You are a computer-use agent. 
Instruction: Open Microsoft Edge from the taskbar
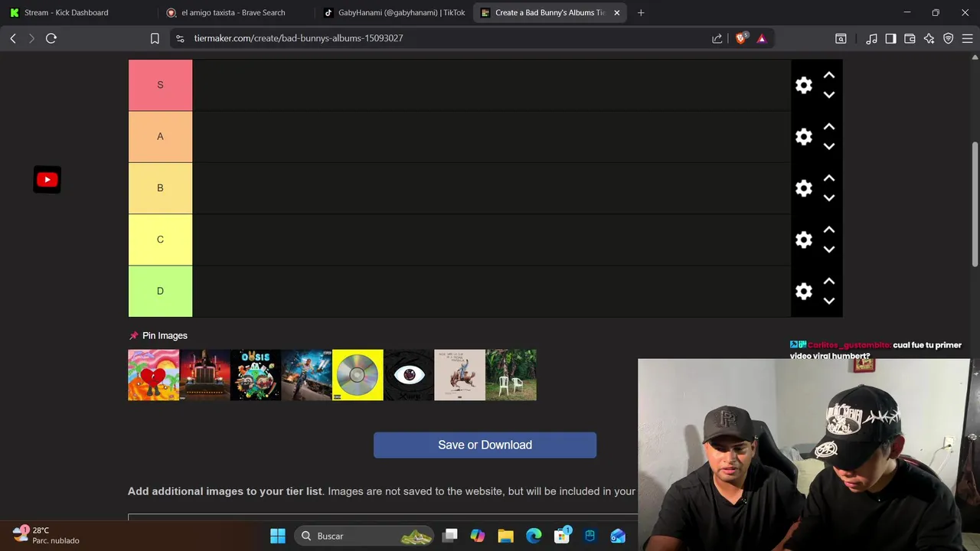534,536
